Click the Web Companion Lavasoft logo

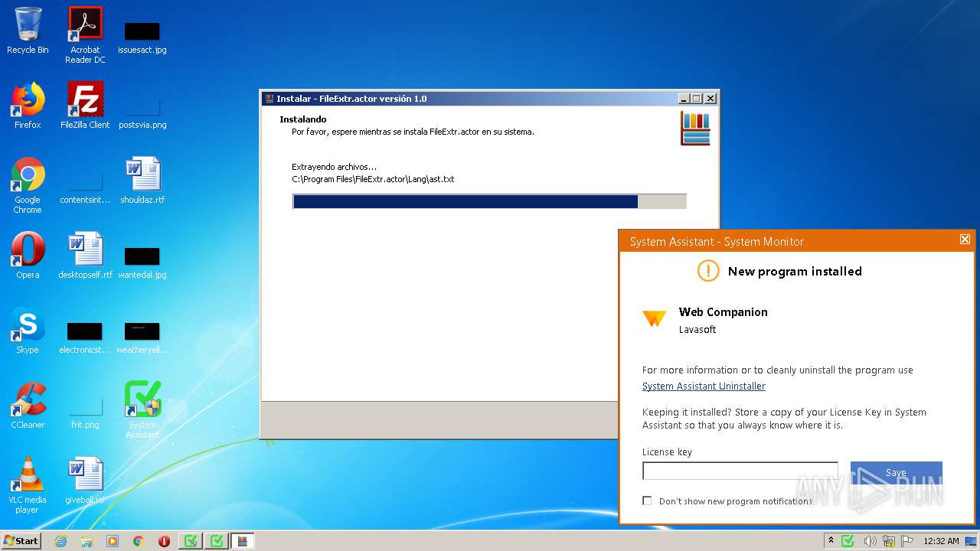click(x=654, y=318)
